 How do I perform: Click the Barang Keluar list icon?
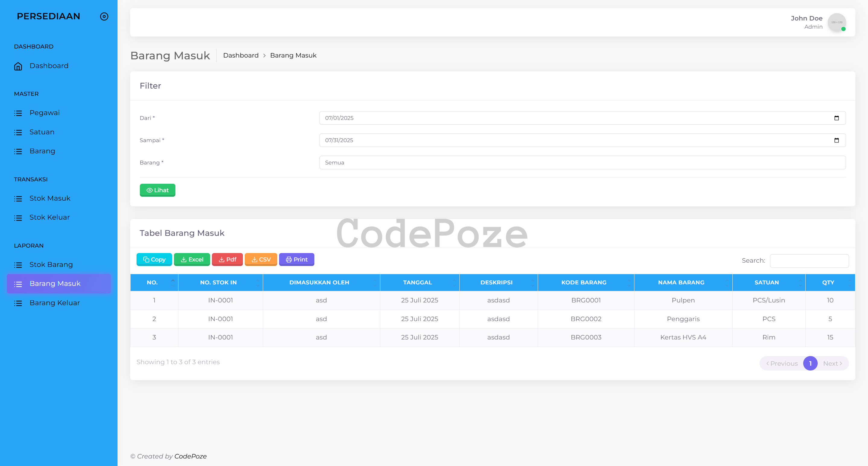click(x=18, y=303)
